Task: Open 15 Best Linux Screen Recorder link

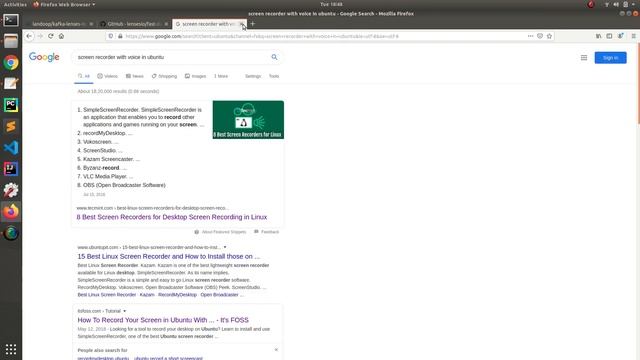Action: pos(169,256)
